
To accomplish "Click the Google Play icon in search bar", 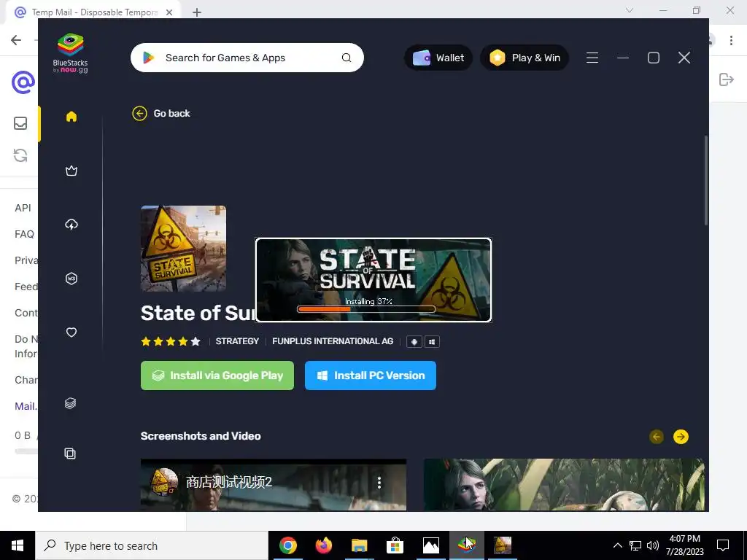I will coord(149,58).
